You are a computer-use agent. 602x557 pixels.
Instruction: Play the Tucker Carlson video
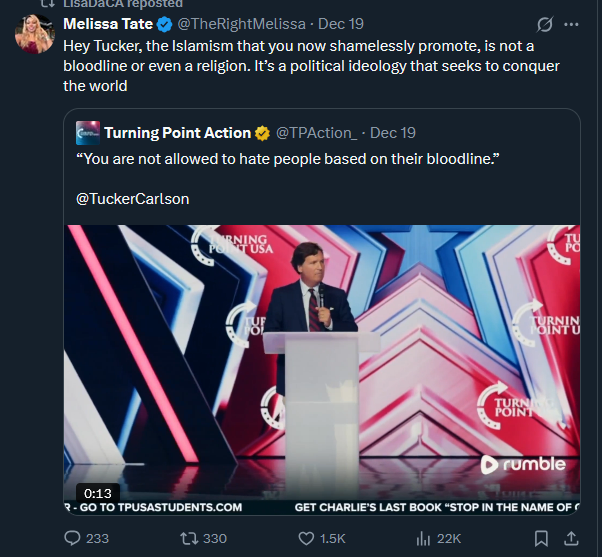pyautogui.click(x=322, y=365)
